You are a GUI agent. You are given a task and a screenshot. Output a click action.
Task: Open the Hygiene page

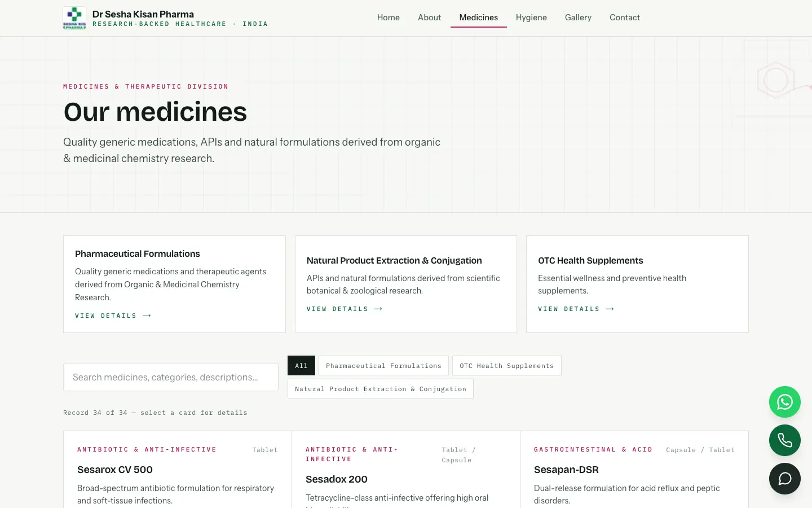point(531,17)
